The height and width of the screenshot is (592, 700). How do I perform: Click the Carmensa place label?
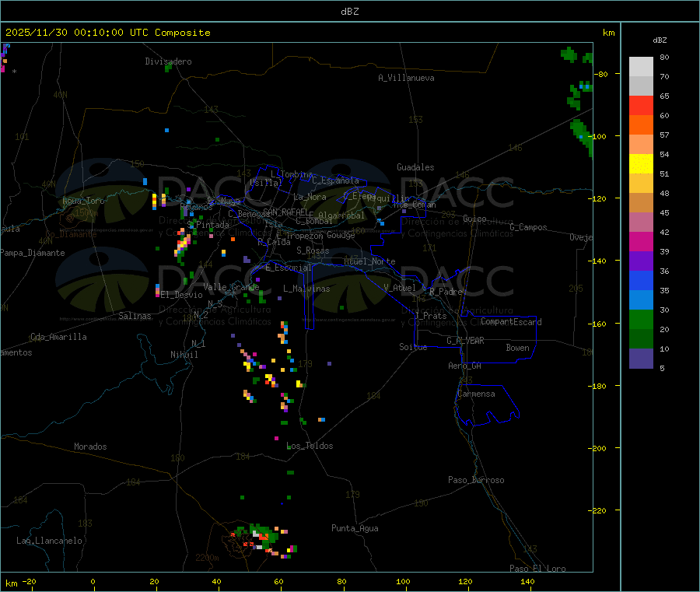pos(476,394)
